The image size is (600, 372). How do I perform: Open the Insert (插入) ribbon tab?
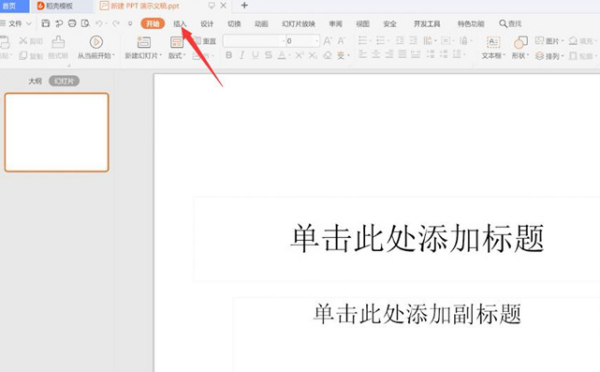click(180, 24)
